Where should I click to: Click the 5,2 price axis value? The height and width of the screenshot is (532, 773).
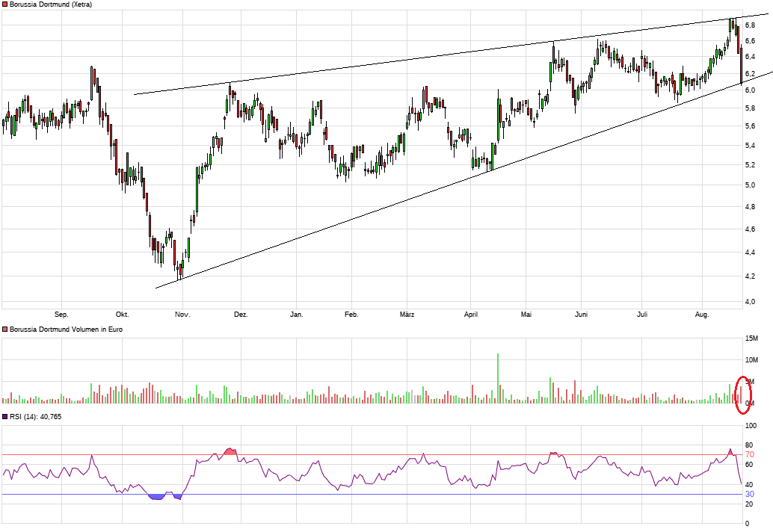(x=750, y=164)
